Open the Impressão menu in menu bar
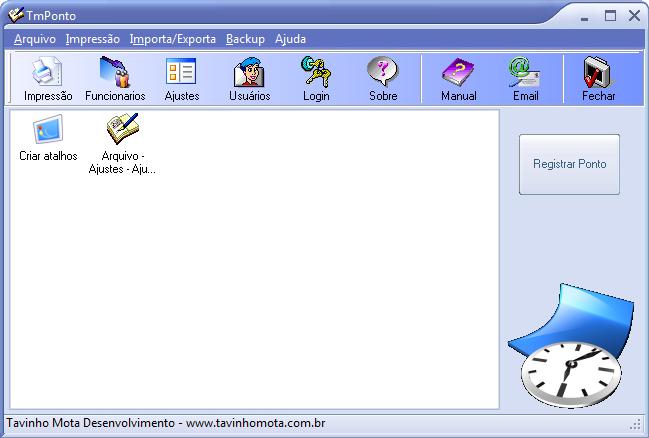This screenshot has width=649, height=438. [92, 39]
